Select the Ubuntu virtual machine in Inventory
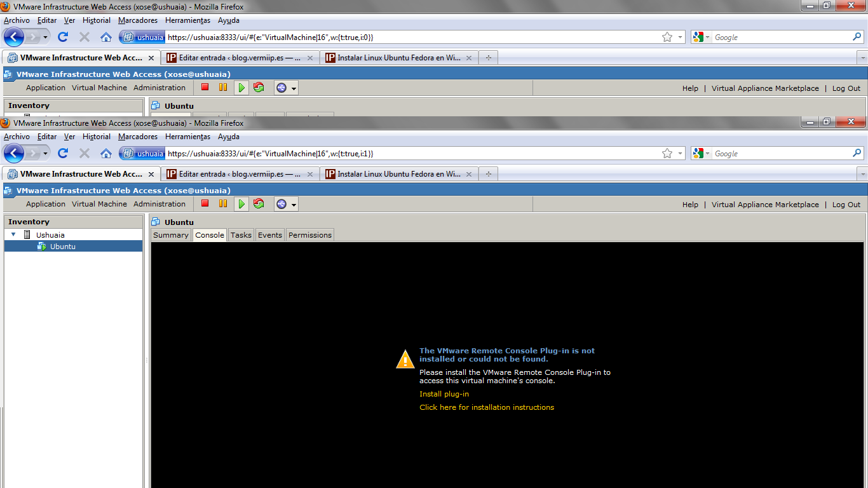868x488 pixels. point(62,247)
